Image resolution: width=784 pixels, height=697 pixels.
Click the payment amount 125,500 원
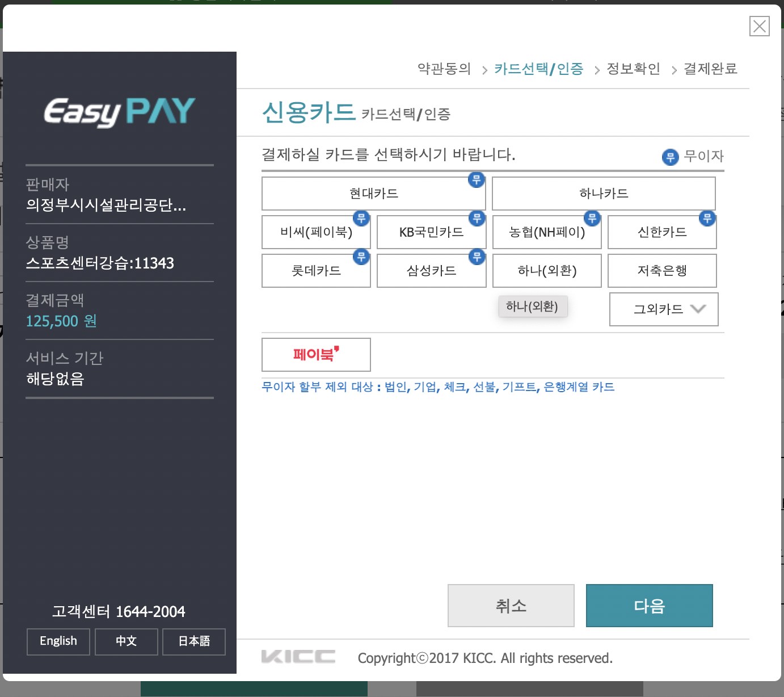point(61,321)
